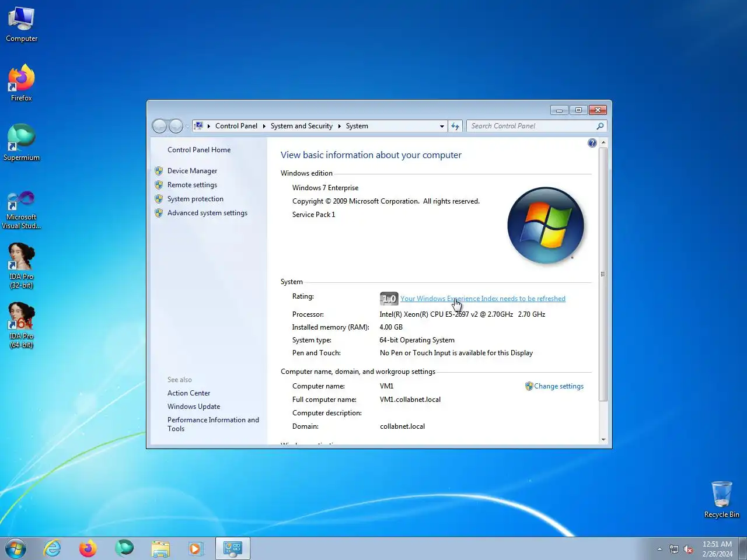
Task: Click the Back navigation button
Action: click(159, 126)
